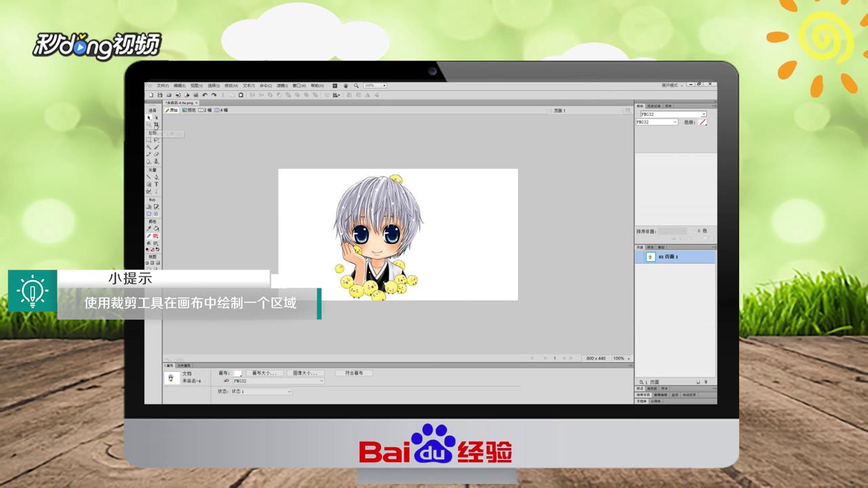868x488 pixels.
Task: Select the Magic Wand tool
Action: tap(149, 147)
